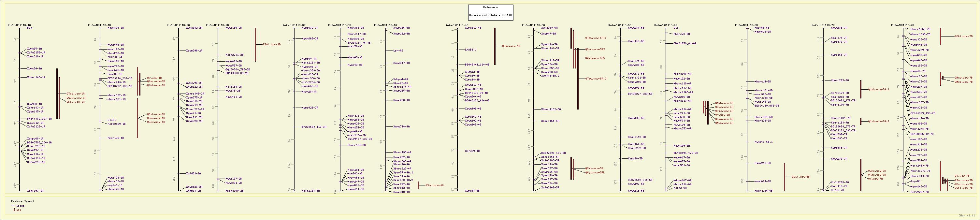Select the QCkf.ucw-7B QTL label

(963, 37)
